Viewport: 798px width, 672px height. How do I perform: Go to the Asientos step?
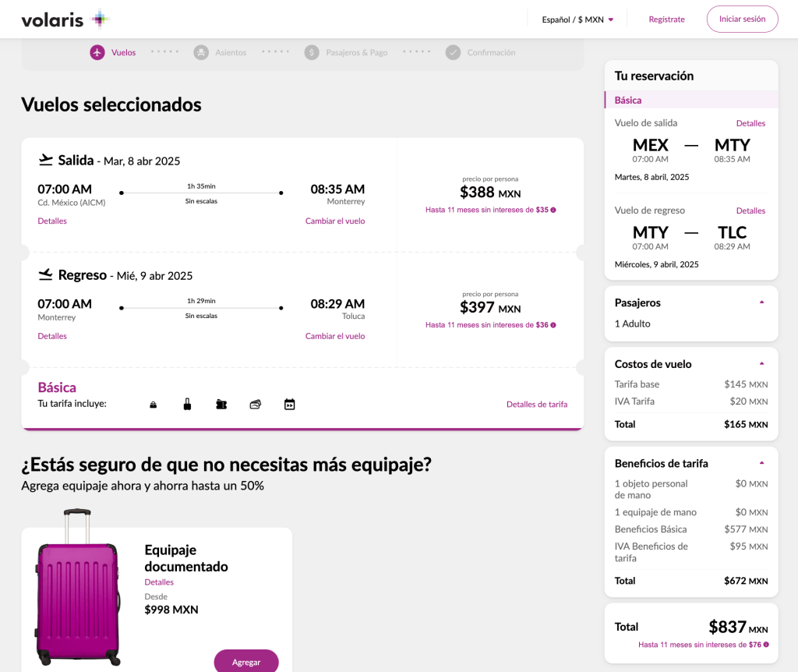pyautogui.click(x=220, y=52)
